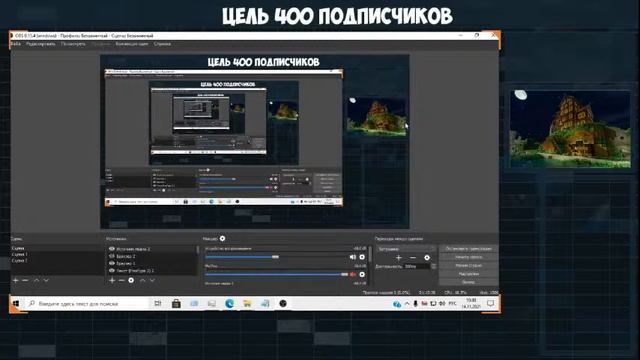Open Windows Start menu
Viewport: 640px width, 360px height.
(x=16, y=303)
